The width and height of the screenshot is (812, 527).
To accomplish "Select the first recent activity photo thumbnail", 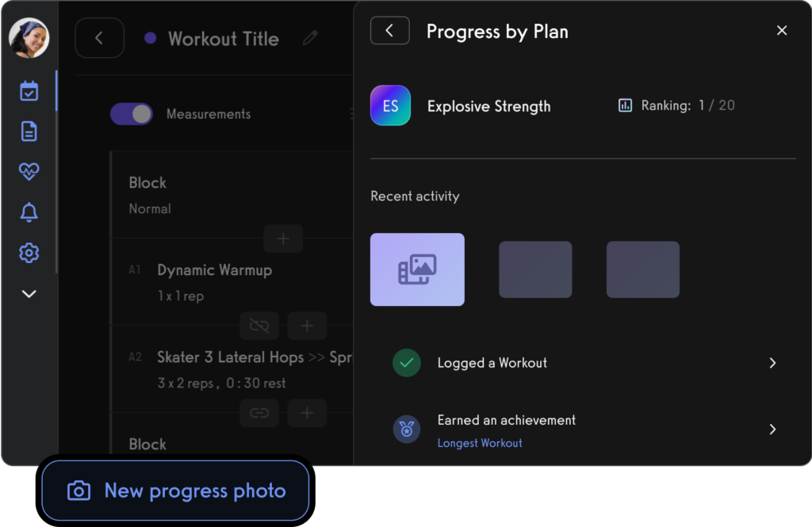I will coord(417,269).
